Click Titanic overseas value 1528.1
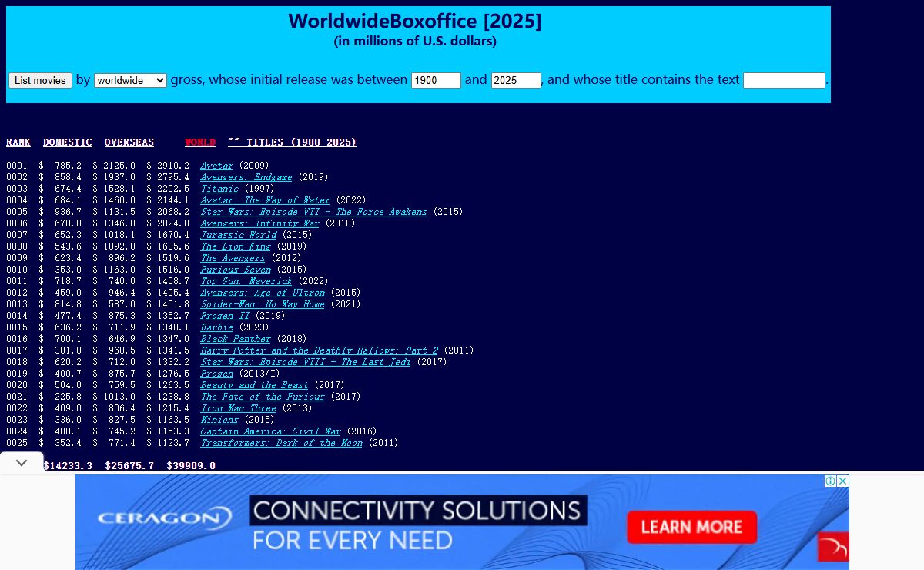The image size is (924, 570). [x=119, y=189]
